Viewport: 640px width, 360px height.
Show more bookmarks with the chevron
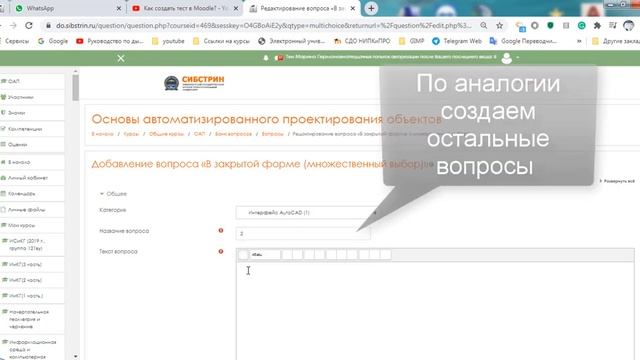[579, 41]
